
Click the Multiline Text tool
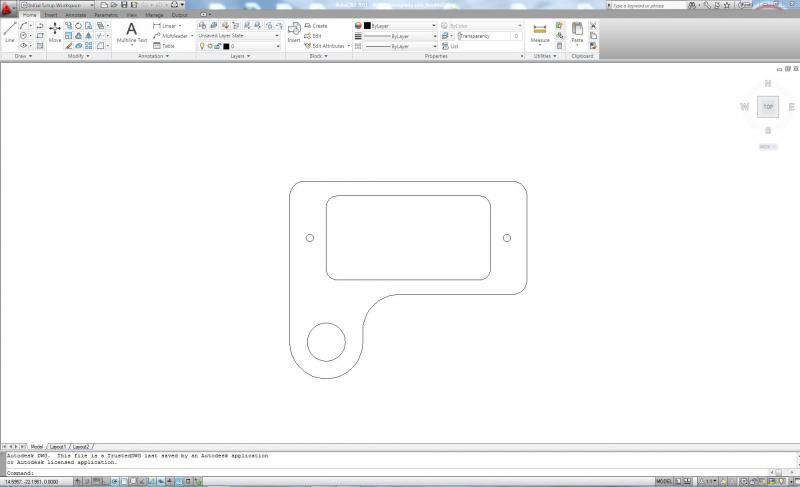click(x=131, y=33)
